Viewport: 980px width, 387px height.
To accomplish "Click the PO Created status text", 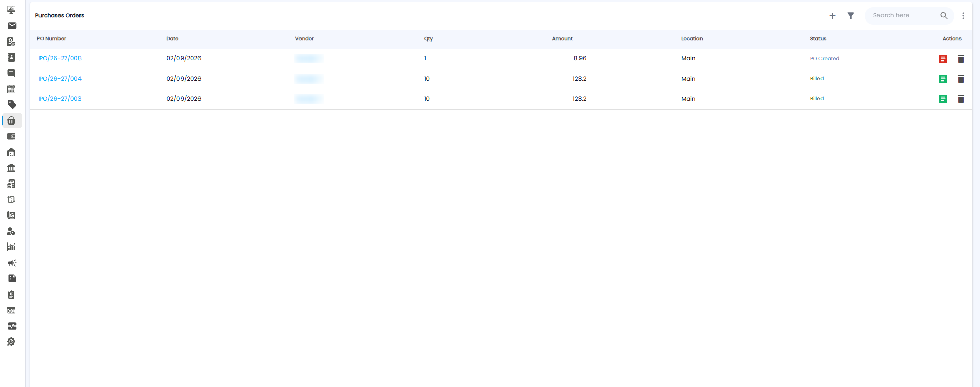I will click(x=825, y=59).
